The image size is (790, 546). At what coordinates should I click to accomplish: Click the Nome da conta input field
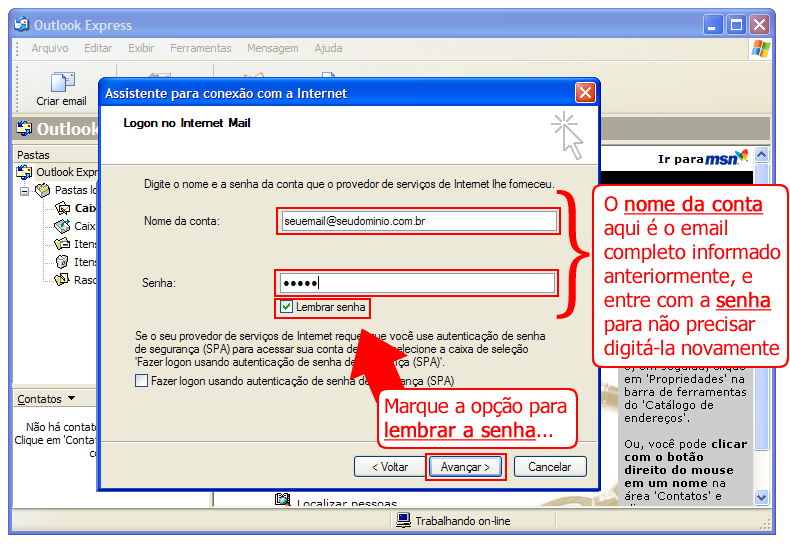[418, 221]
